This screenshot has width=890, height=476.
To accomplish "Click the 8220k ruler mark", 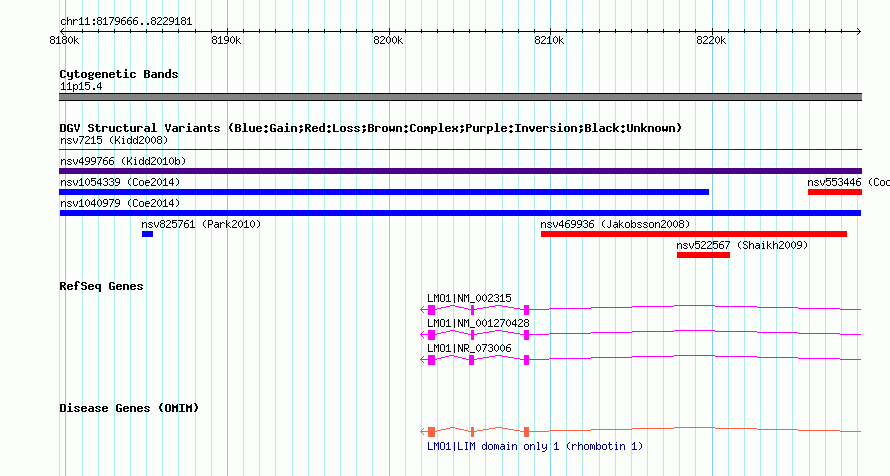I will click(x=711, y=40).
